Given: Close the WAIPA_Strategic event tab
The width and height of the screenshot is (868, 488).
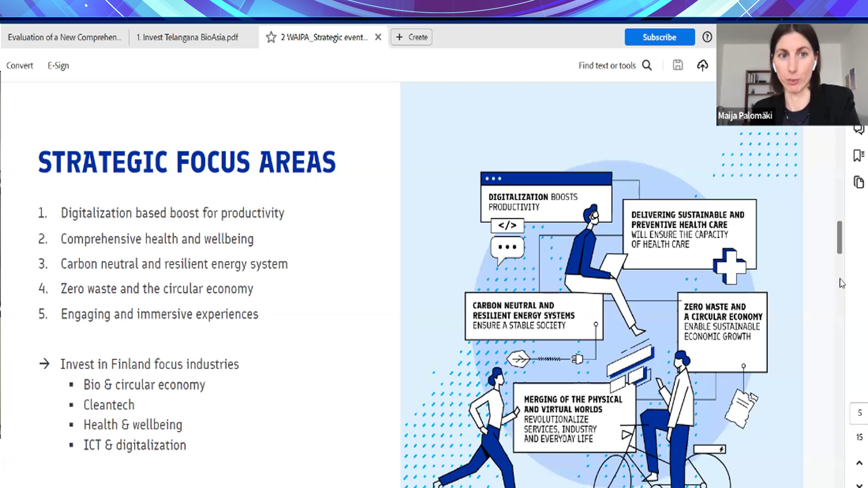Looking at the screenshot, I should pyautogui.click(x=378, y=37).
